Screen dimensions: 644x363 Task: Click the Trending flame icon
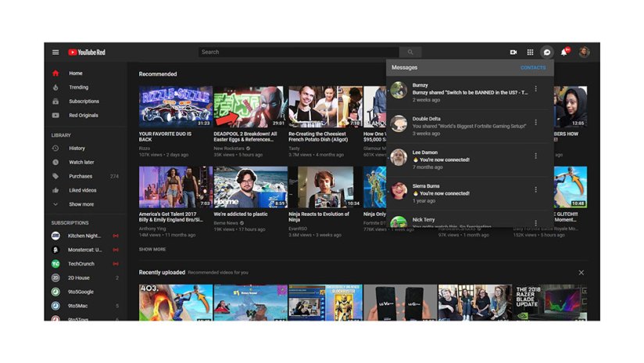(x=55, y=87)
